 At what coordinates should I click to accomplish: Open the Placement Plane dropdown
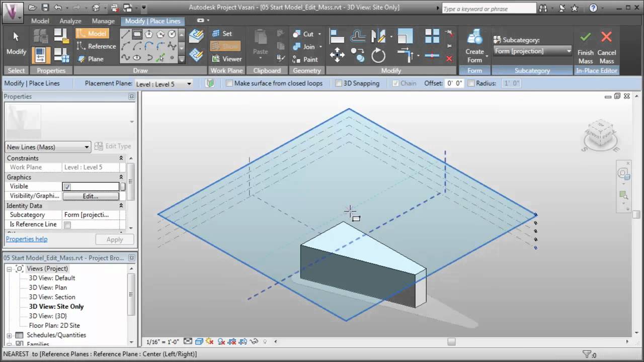[x=189, y=83]
